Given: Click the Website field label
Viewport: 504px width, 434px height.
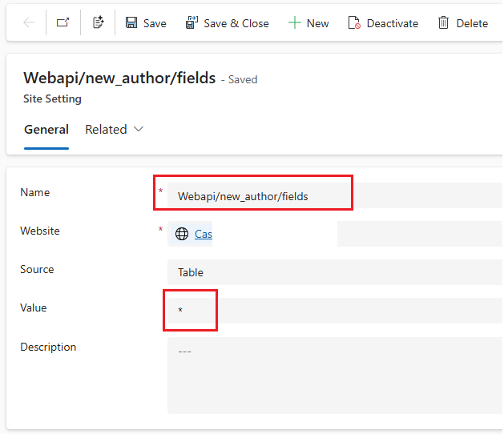Looking at the screenshot, I should (x=40, y=231).
